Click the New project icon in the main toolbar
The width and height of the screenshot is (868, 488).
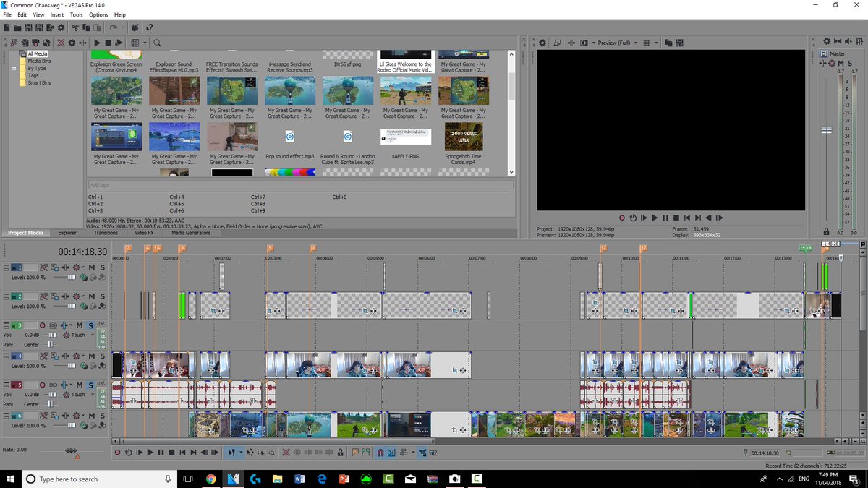[x=7, y=27]
